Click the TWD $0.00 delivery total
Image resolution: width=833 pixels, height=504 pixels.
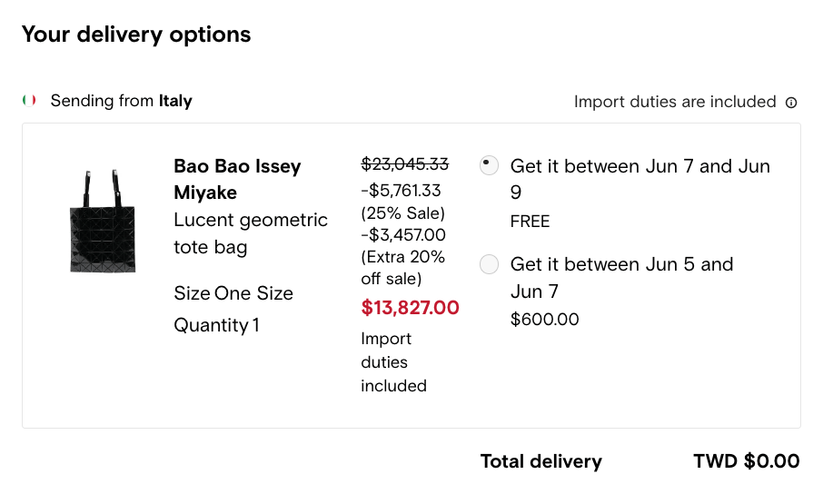coord(747,461)
